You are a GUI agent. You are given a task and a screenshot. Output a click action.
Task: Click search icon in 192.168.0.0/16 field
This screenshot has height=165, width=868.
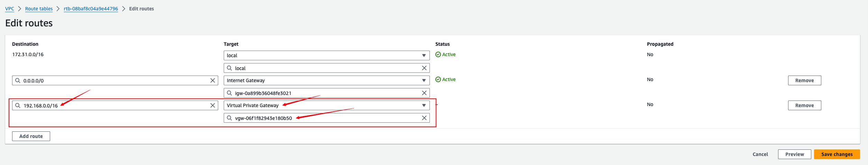click(18, 105)
